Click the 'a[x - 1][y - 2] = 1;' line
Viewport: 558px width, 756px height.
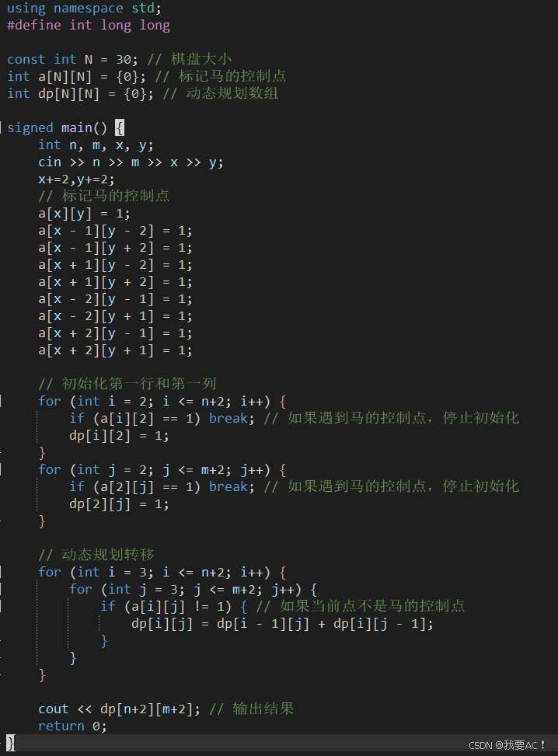[x=115, y=231]
